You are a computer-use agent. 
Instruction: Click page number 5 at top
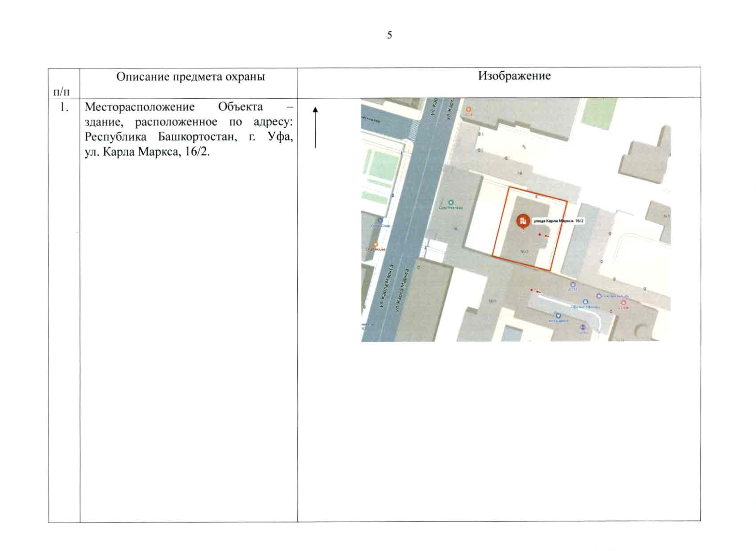(x=389, y=35)
